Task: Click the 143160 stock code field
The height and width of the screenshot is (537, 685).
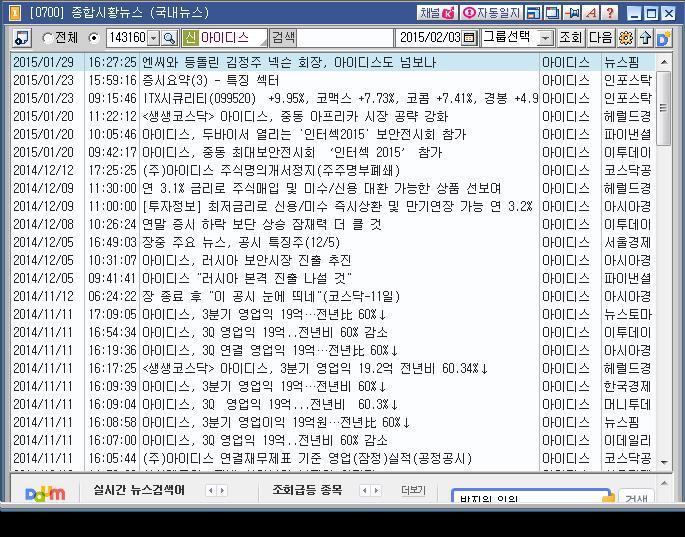Action: (127, 38)
